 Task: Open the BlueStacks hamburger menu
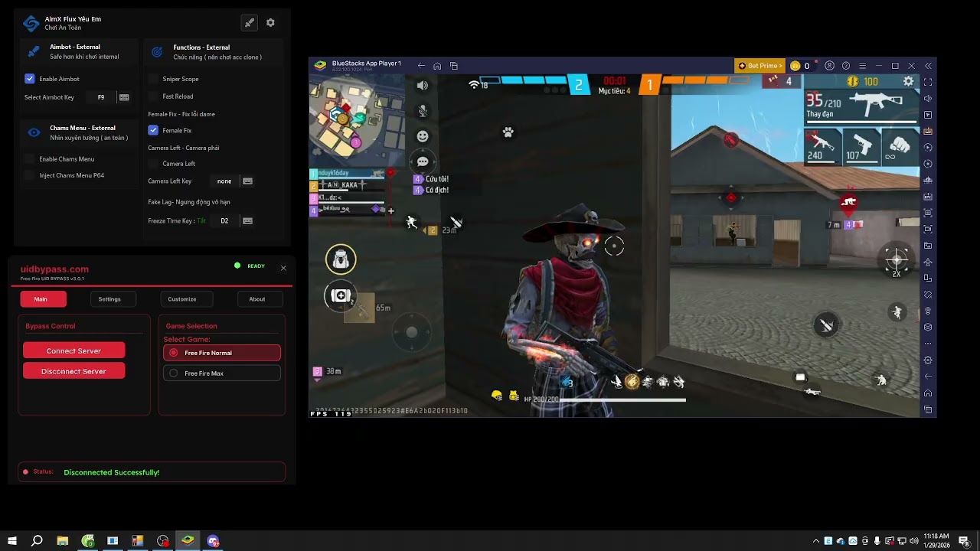click(x=863, y=66)
